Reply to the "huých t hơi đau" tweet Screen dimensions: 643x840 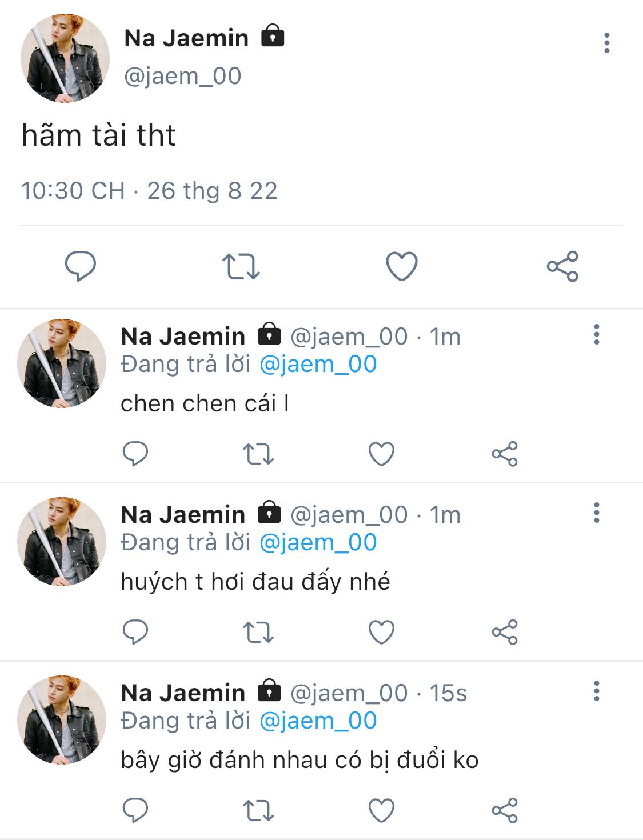click(x=135, y=633)
